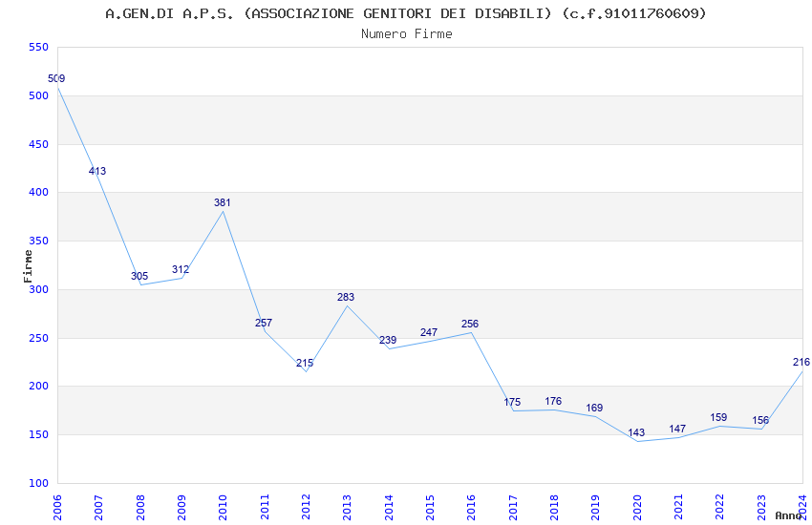Click the year 2011 on x-axis
The height and width of the screenshot is (525, 812).
tap(265, 508)
